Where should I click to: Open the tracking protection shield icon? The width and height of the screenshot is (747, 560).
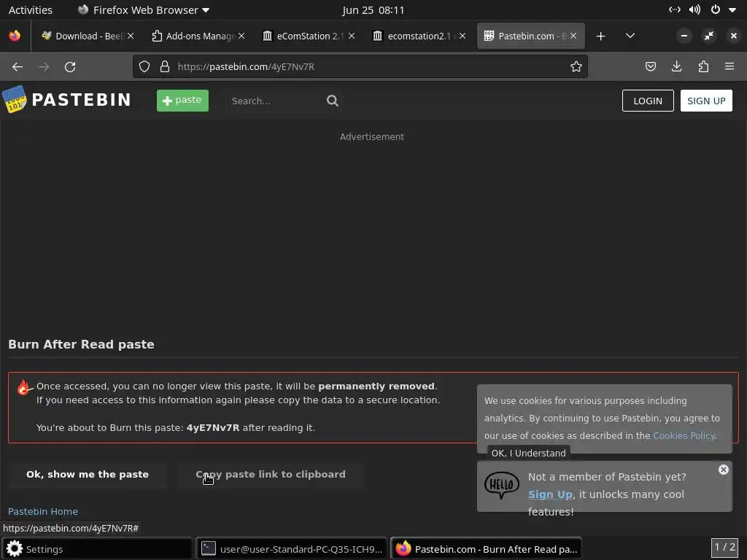(144, 66)
